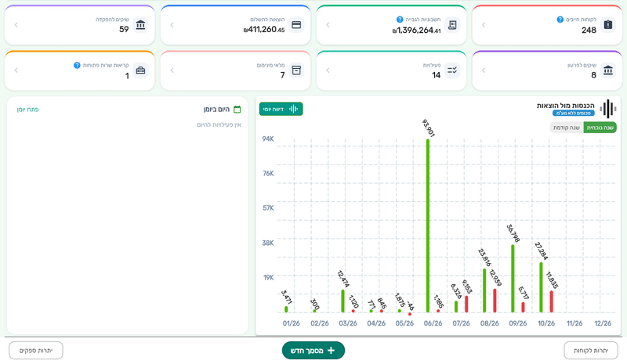The height and width of the screenshot is (364, 627).
Task: Click the green 36,798 bar for 09/26
Action: point(513,279)
